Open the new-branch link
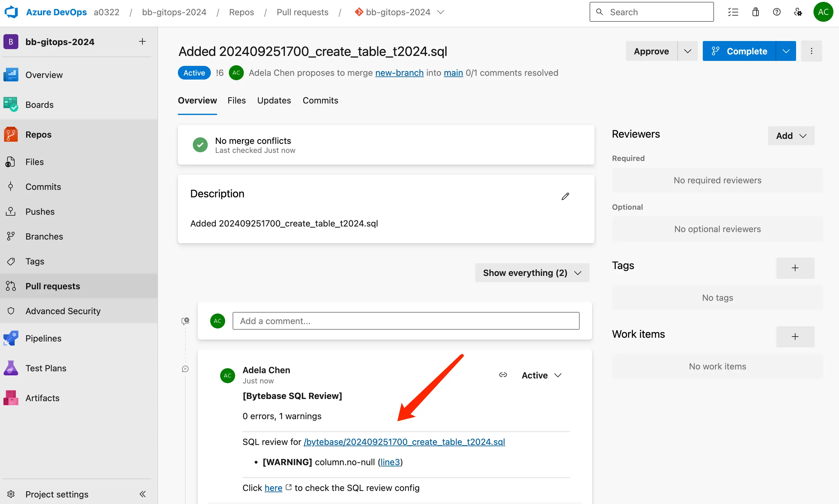 pyautogui.click(x=399, y=73)
